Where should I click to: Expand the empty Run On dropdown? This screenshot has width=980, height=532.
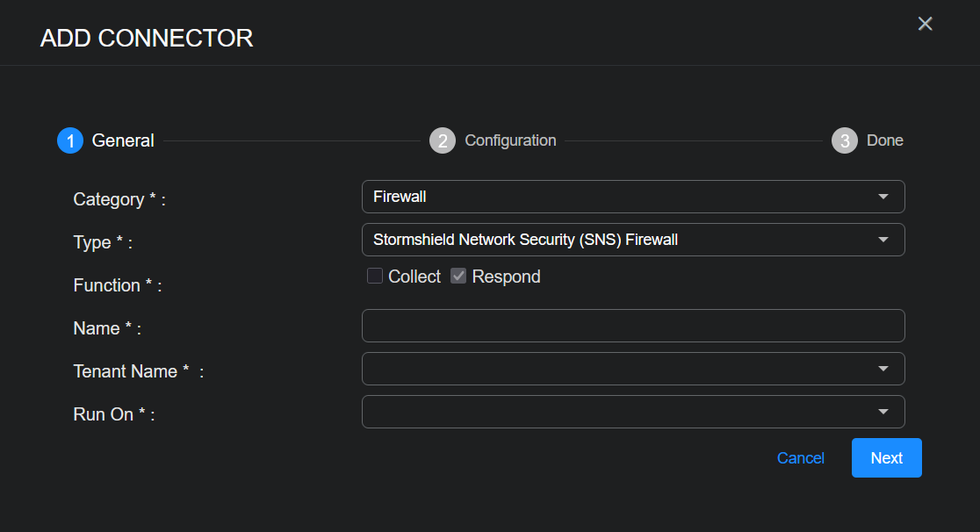click(x=615, y=412)
